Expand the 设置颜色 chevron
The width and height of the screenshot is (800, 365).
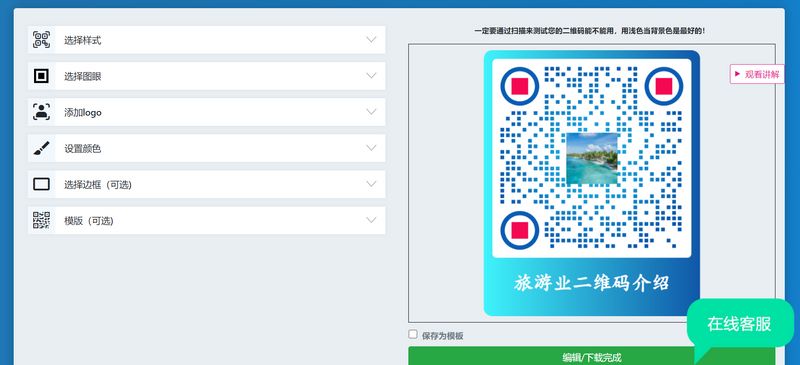click(x=371, y=148)
